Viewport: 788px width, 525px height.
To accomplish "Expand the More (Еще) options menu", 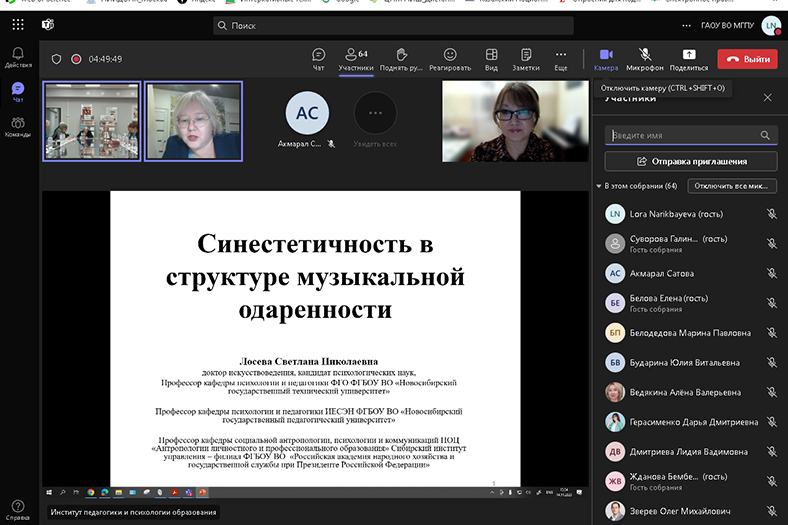I will point(561,58).
